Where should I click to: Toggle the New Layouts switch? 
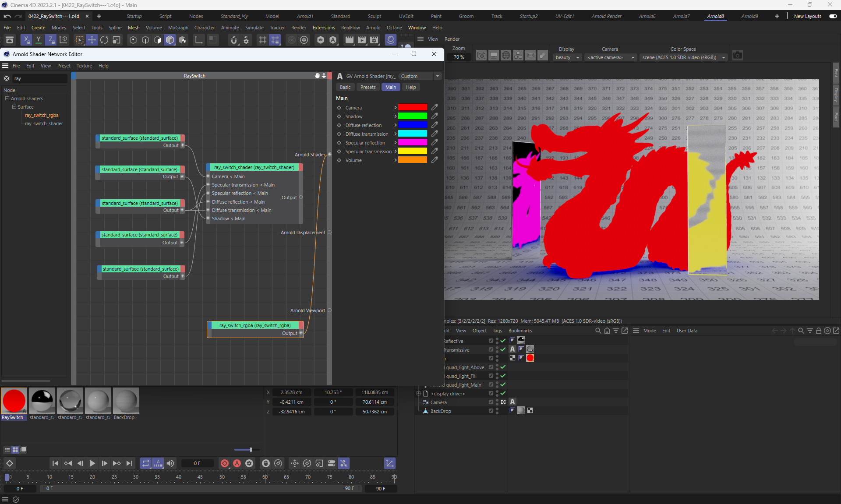(x=833, y=16)
